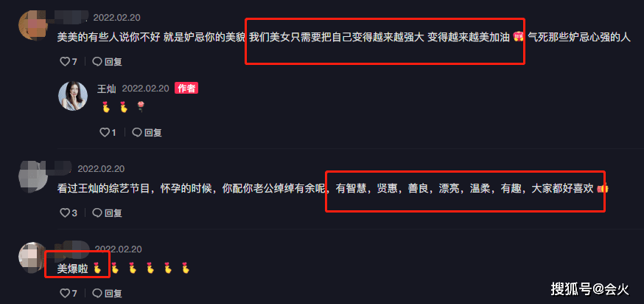The image size is (644, 304).
Task: Click reply icon under 王灿's reply
Action: pos(137,133)
